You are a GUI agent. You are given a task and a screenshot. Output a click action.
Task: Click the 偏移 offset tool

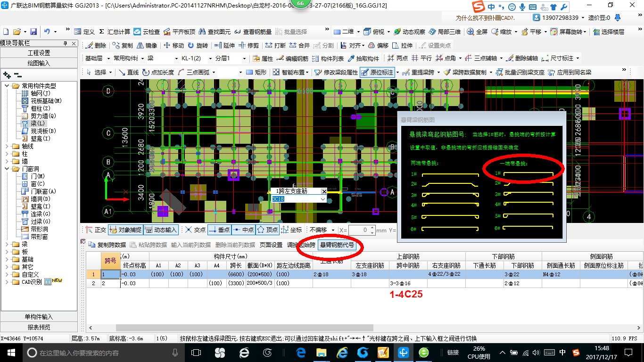point(378,45)
